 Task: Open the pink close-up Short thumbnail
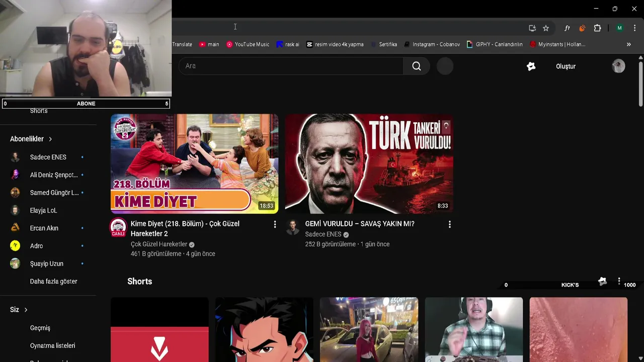point(578,330)
